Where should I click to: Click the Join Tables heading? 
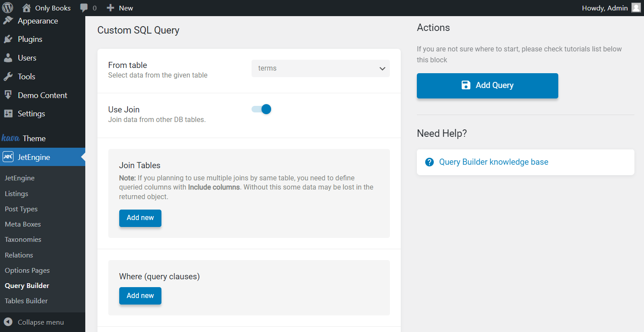pyautogui.click(x=140, y=165)
